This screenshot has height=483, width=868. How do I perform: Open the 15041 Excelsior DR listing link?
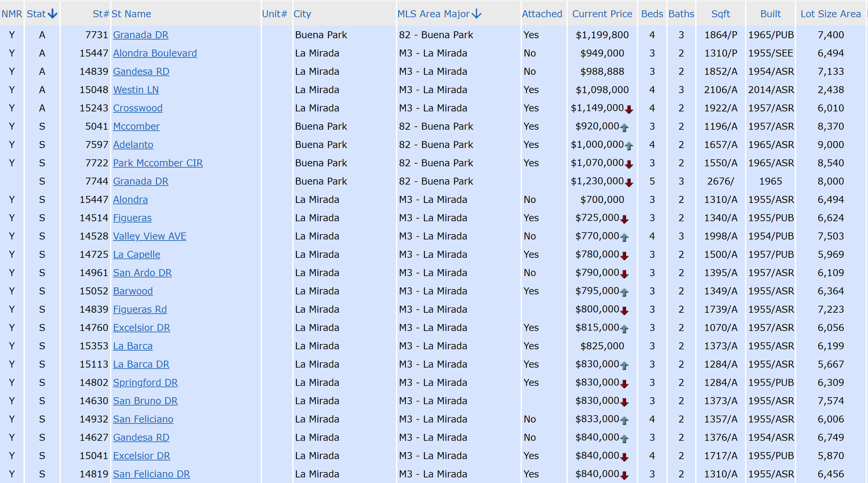142,456
